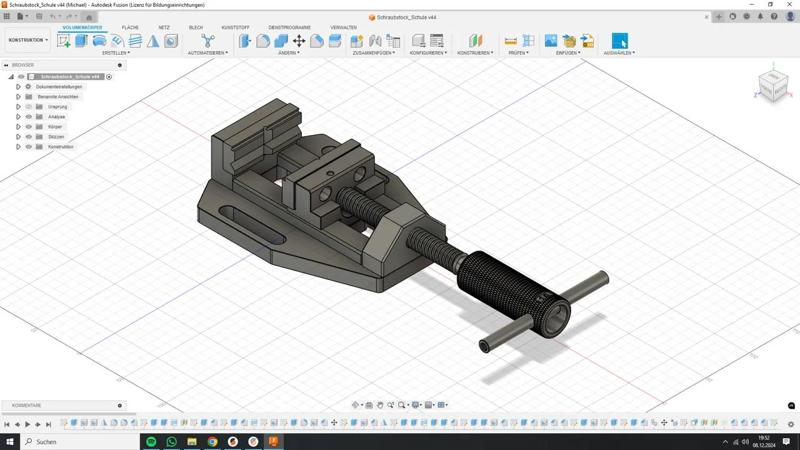800x450 pixels.
Task: Show the Ursprung folder via eye icon
Action: tap(29, 107)
